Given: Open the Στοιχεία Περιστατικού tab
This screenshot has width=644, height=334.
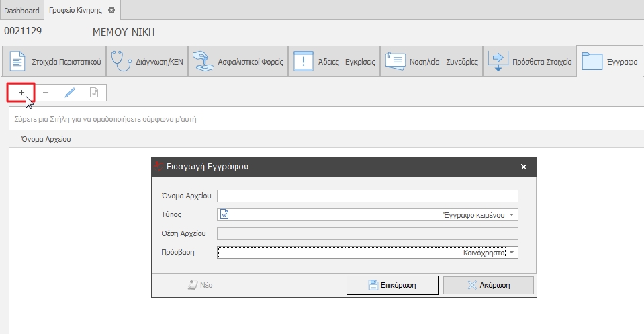Looking at the screenshot, I should click(x=54, y=61).
